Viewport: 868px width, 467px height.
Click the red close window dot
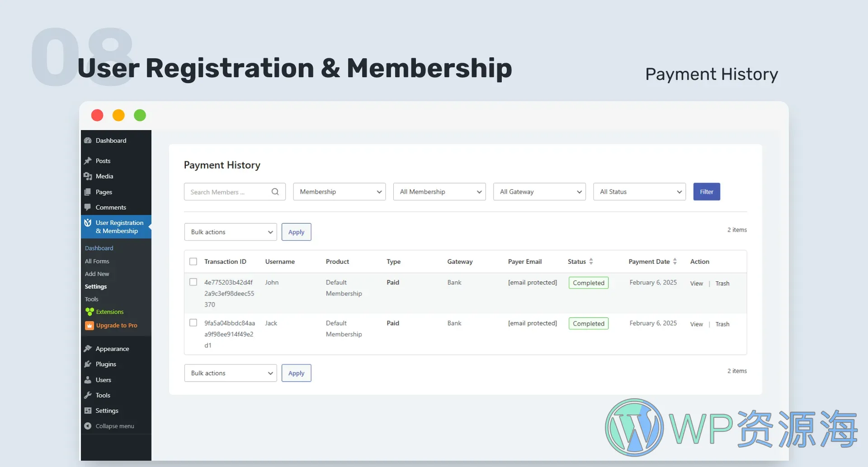(x=97, y=115)
